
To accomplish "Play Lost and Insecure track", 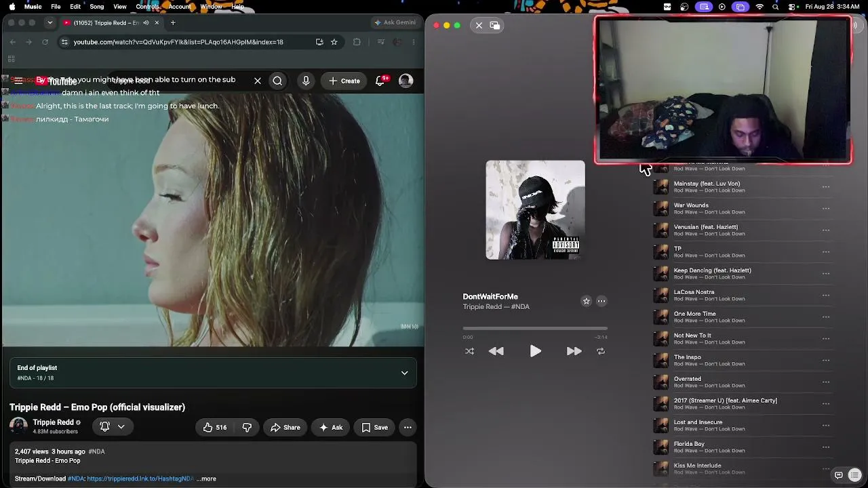I will pyautogui.click(x=743, y=426).
